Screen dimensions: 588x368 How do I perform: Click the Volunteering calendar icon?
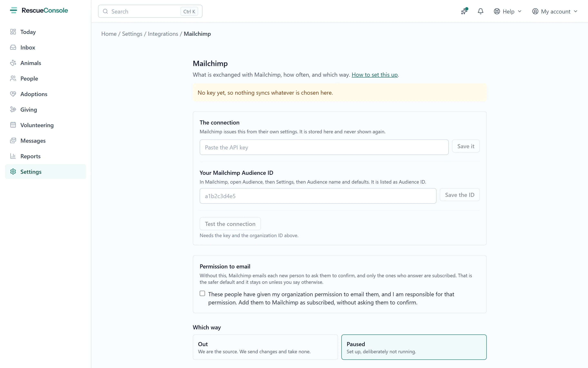pyautogui.click(x=13, y=125)
